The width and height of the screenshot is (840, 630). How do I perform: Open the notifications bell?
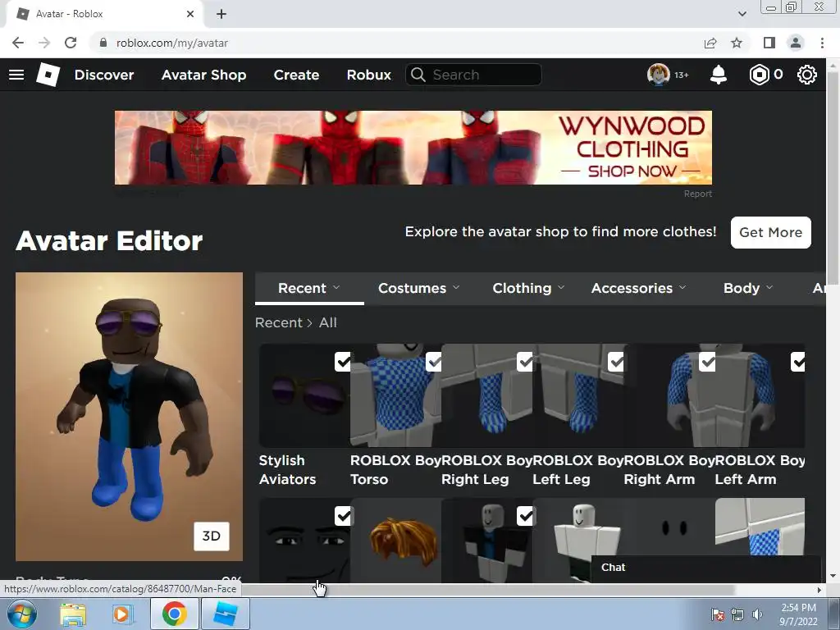click(x=719, y=75)
